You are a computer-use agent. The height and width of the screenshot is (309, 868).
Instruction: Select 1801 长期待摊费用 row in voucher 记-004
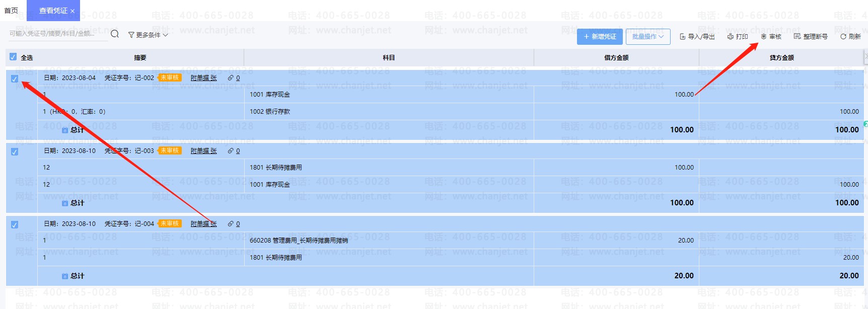450,258
